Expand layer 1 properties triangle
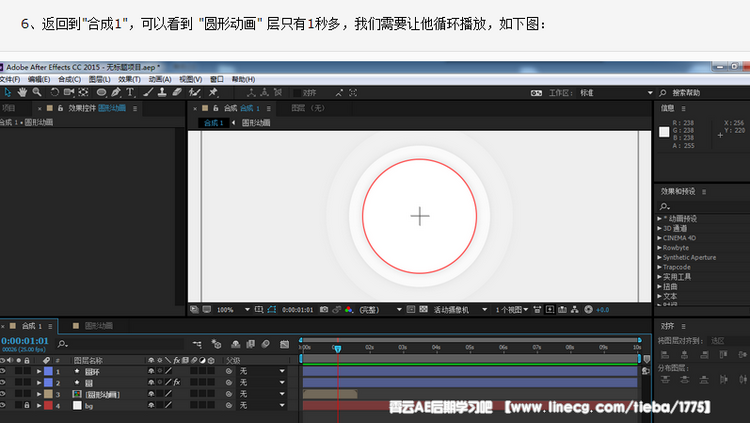Image resolution: width=750 pixels, height=423 pixels. tap(39, 371)
